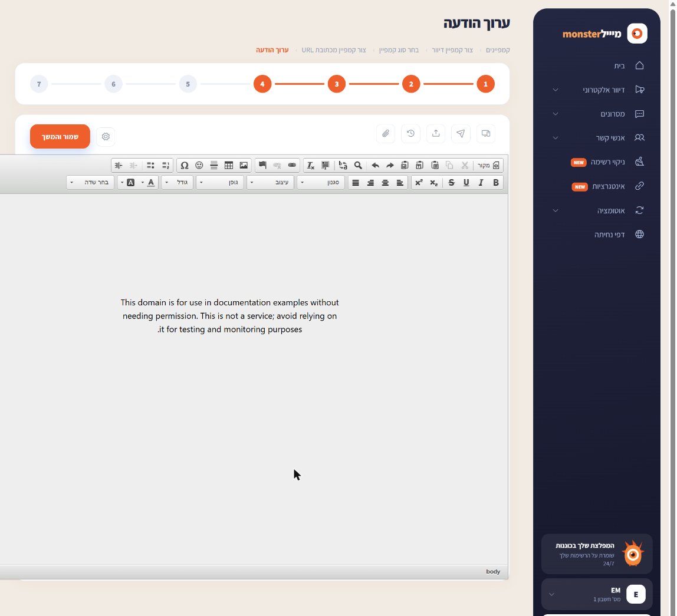Toggle underline formatting

(x=466, y=183)
